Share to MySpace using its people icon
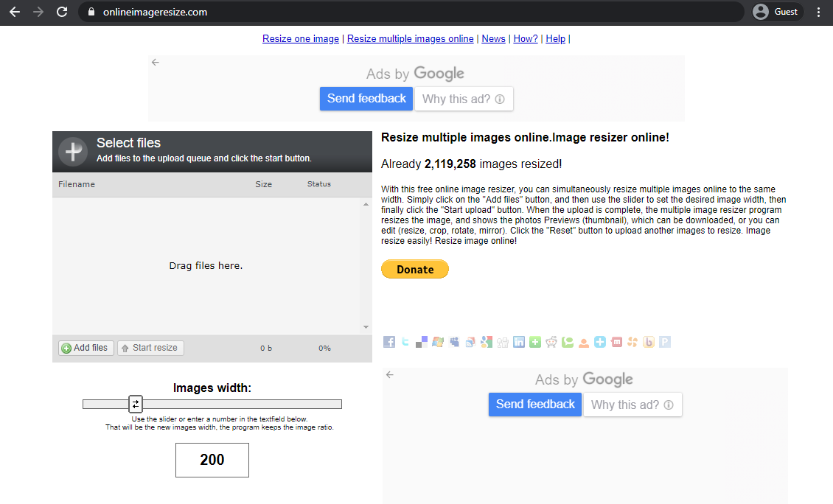Image resolution: width=833 pixels, height=504 pixels. 454,342
